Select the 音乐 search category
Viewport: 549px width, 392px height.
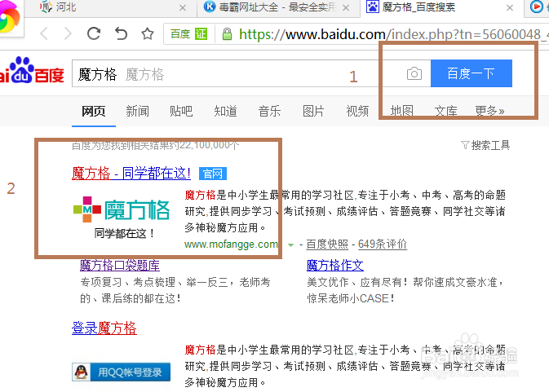coord(269,111)
